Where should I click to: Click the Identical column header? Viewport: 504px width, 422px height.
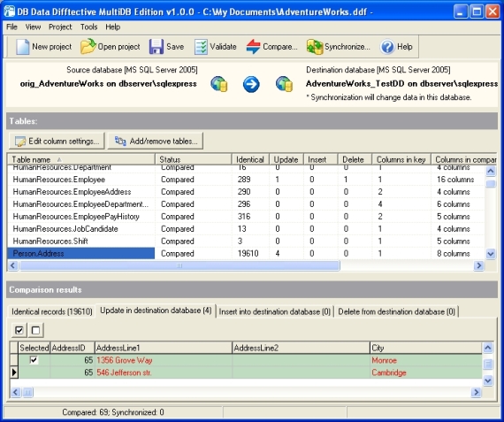[x=250, y=159]
